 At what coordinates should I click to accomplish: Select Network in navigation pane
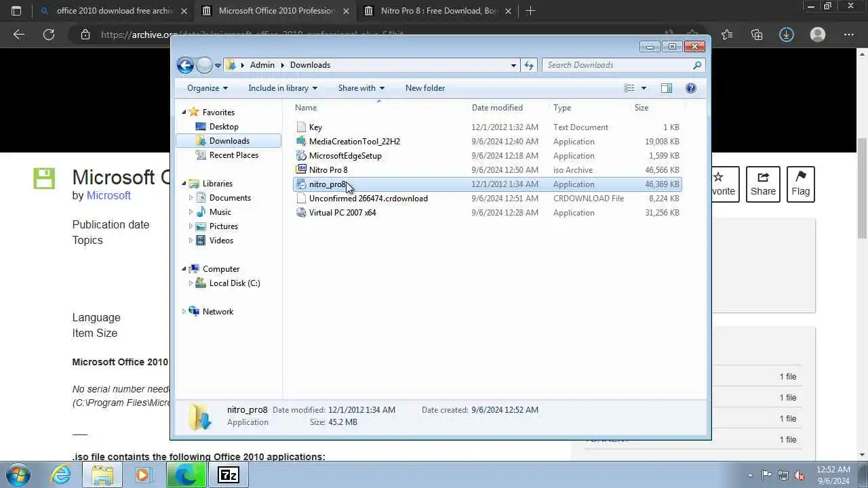tap(218, 312)
